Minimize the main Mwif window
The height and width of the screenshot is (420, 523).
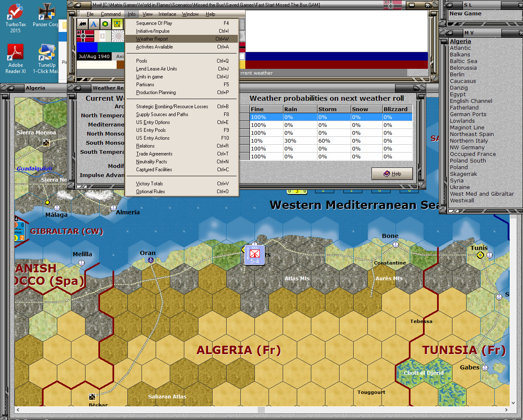[x=412, y=5]
